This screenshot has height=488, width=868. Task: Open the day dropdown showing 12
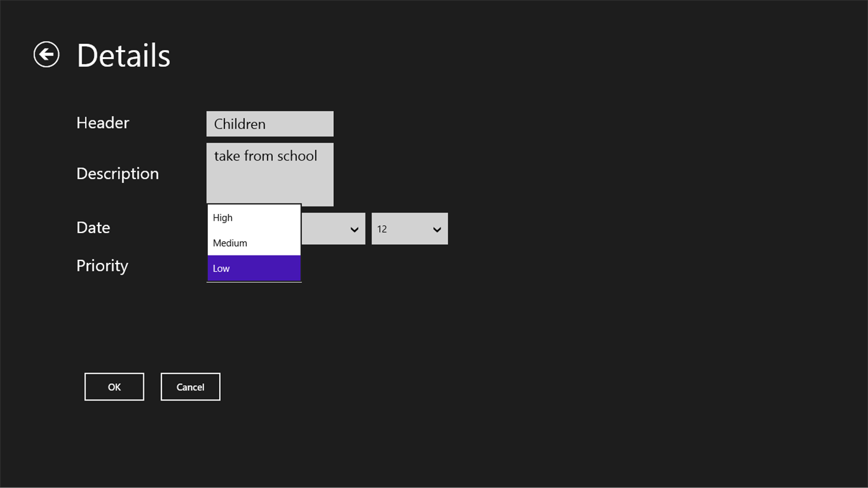tap(409, 228)
